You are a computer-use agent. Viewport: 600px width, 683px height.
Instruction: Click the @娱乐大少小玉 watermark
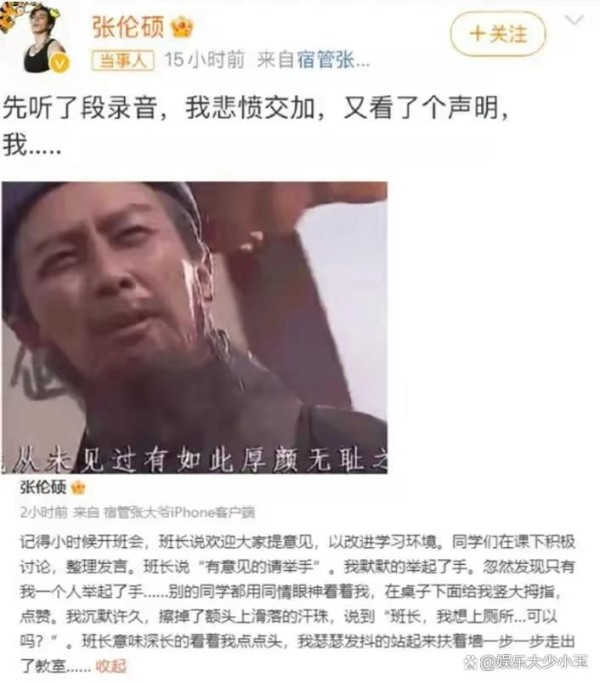coord(534,662)
